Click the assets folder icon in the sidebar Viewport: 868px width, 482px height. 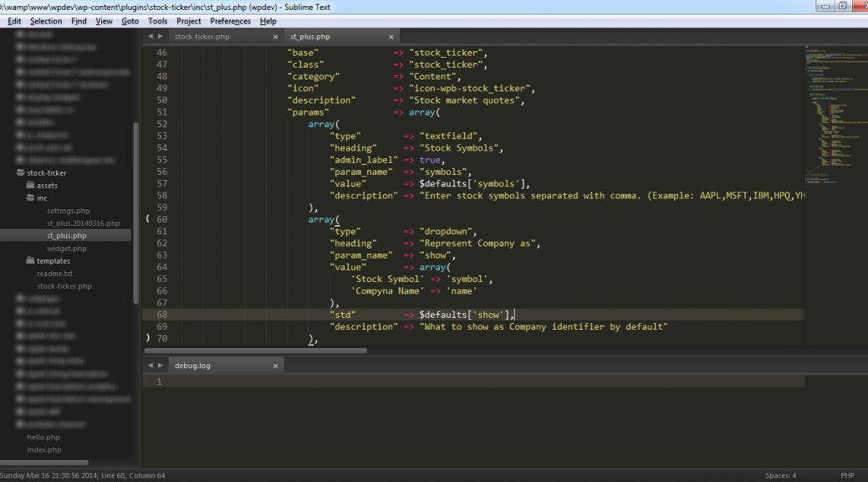point(30,186)
